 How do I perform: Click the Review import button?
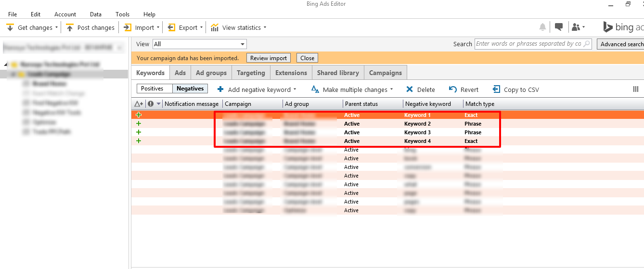pos(269,58)
